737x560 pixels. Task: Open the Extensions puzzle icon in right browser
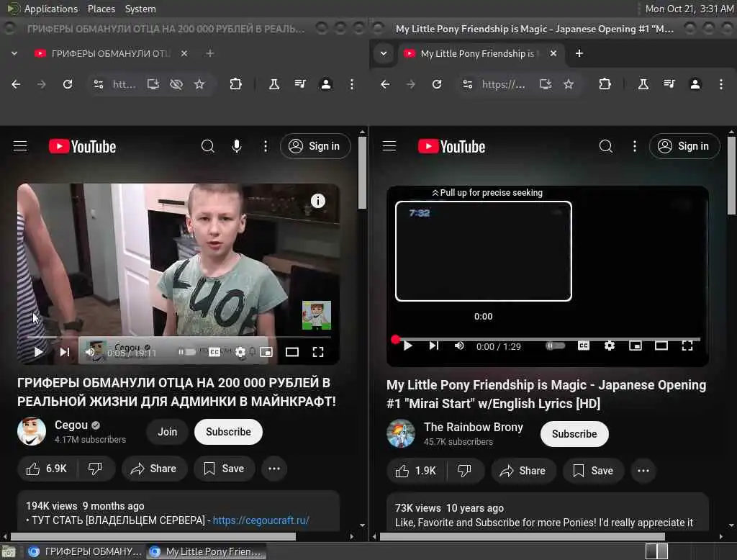(x=605, y=84)
